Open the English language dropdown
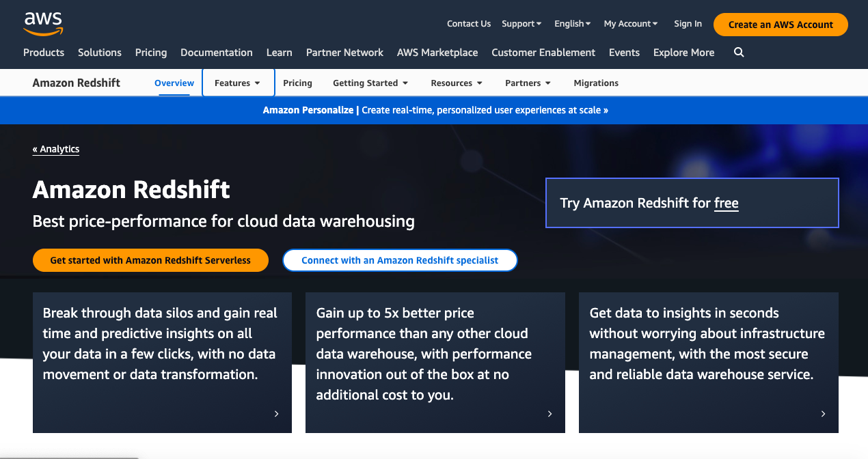The height and width of the screenshot is (459, 868). point(573,24)
